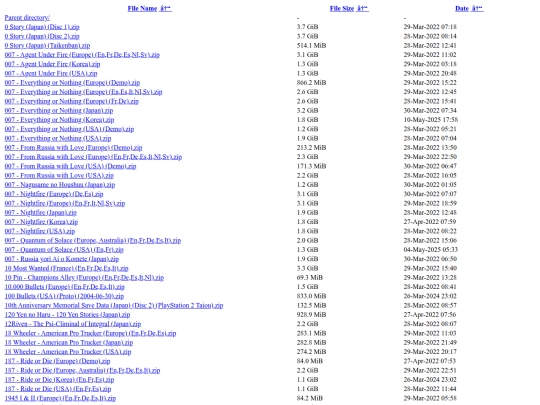Click the descending arrow next to File Name
The height and width of the screenshot is (405, 540).
166,8
